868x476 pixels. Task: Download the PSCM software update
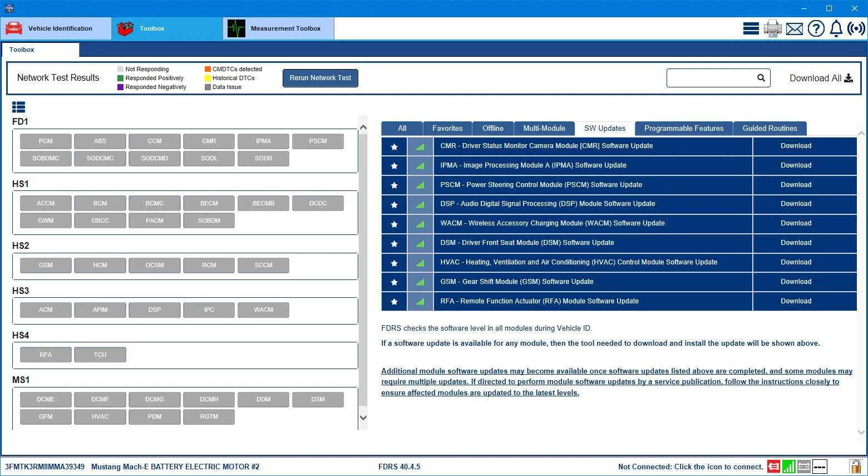click(x=805, y=185)
